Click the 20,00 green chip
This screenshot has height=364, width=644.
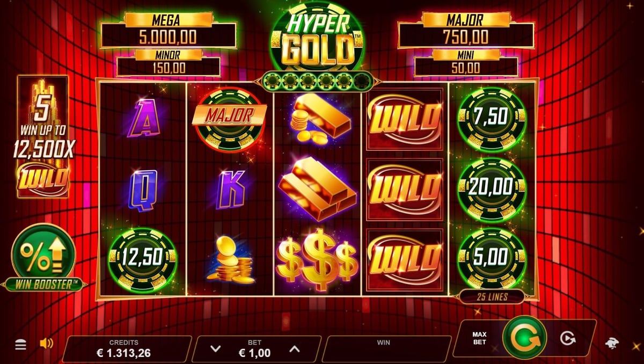(x=493, y=189)
